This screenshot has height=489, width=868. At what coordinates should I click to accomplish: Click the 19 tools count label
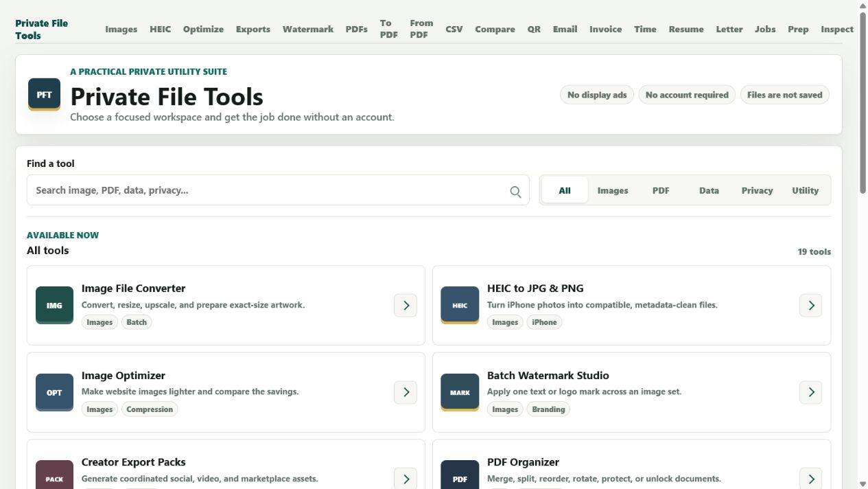[814, 252]
